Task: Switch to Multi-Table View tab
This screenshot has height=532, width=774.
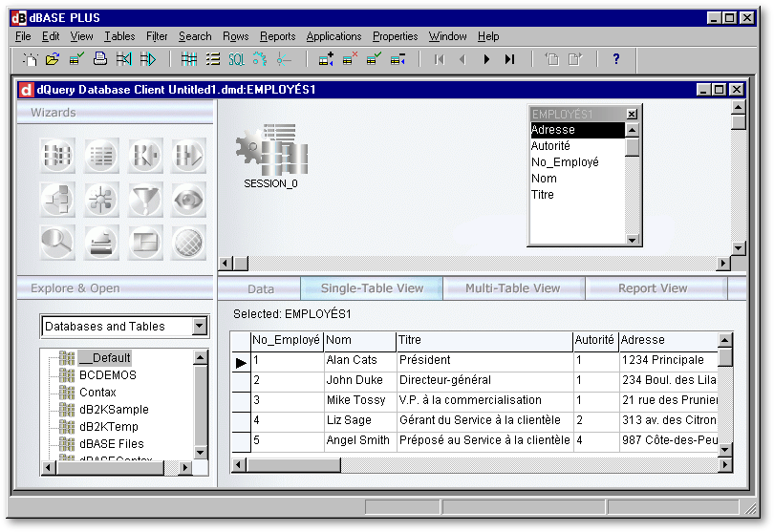Action: [512, 288]
